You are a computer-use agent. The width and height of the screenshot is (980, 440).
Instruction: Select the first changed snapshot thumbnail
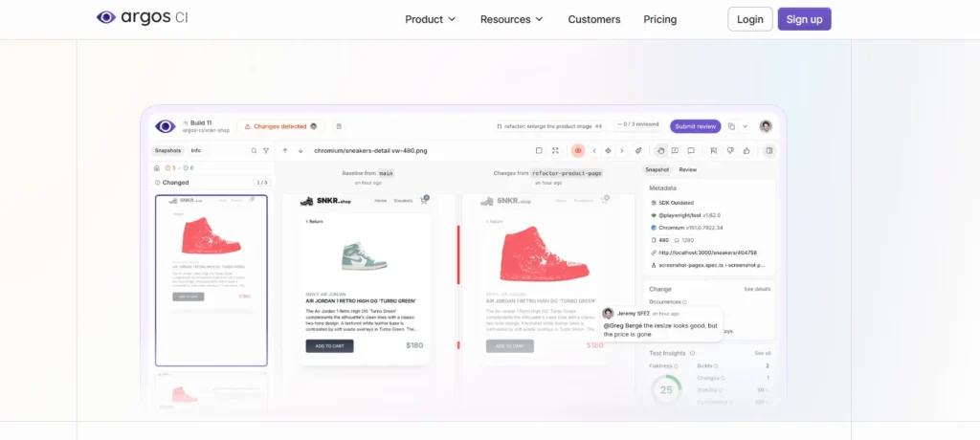[x=212, y=280]
